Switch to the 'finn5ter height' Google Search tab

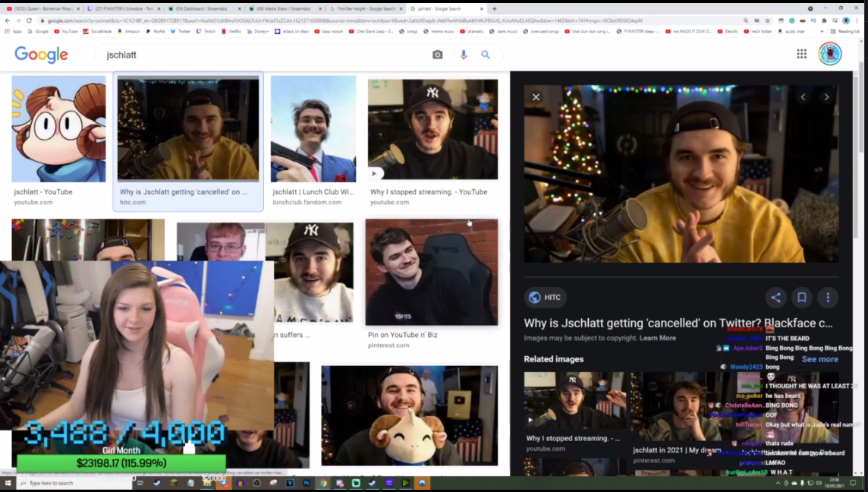[x=366, y=9]
